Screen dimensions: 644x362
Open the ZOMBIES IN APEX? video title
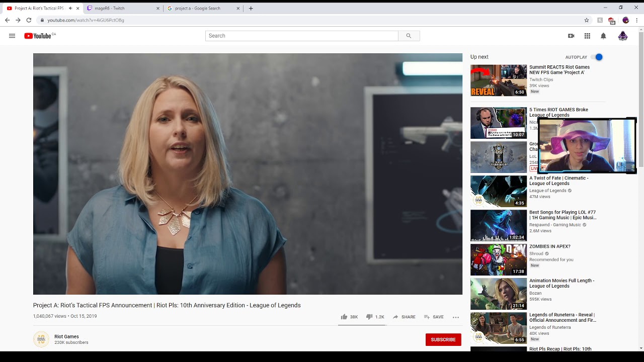click(x=550, y=246)
